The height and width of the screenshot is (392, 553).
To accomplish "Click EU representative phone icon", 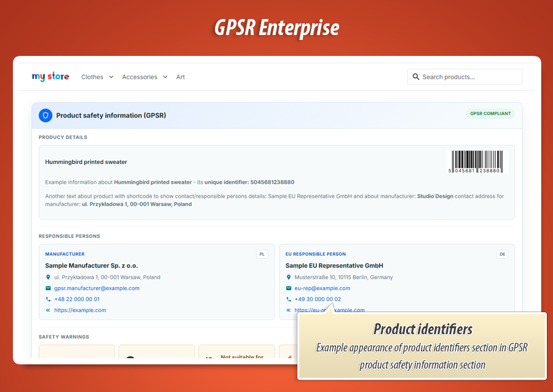I will point(289,299).
